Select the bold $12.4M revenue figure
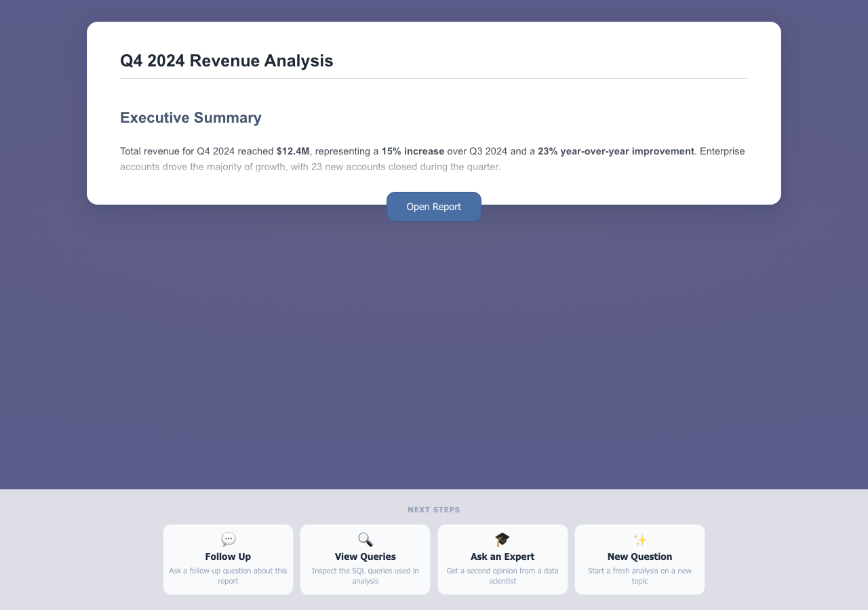868x610 pixels. pos(292,151)
